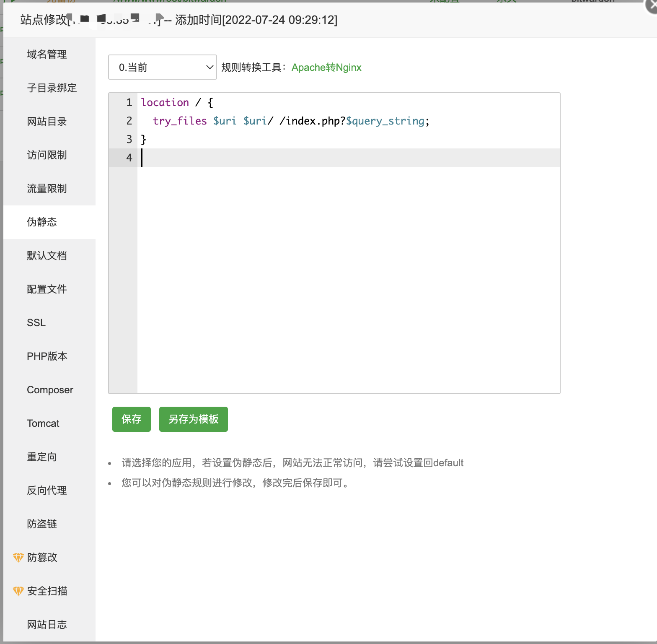
Task: Open the 域名管理 tab
Action: [47, 55]
